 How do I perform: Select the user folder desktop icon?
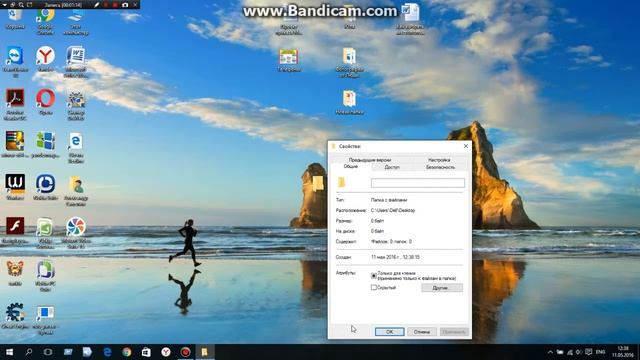(x=76, y=190)
